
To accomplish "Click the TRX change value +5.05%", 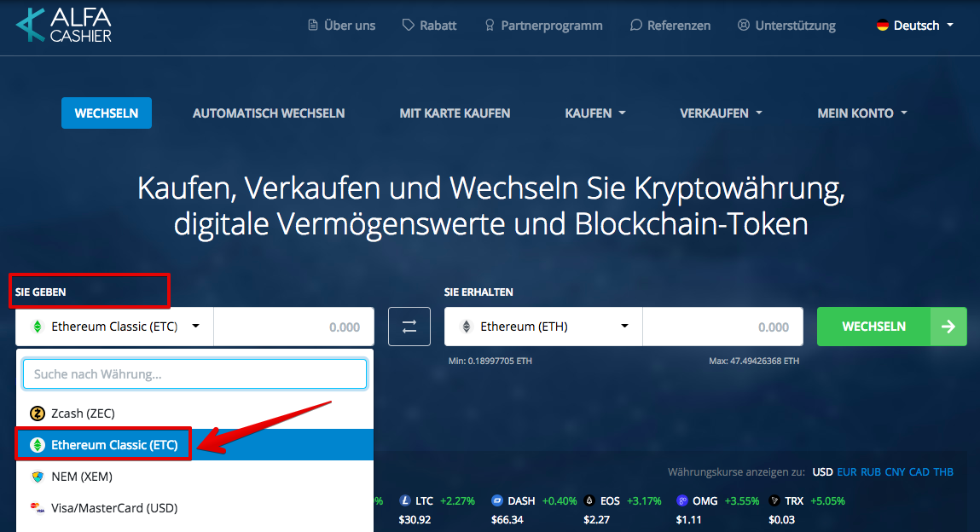I will click(x=827, y=500).
